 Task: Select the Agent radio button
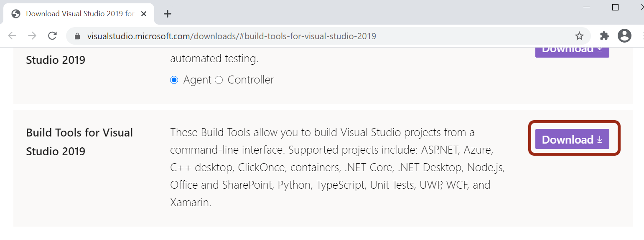(174, 80)
